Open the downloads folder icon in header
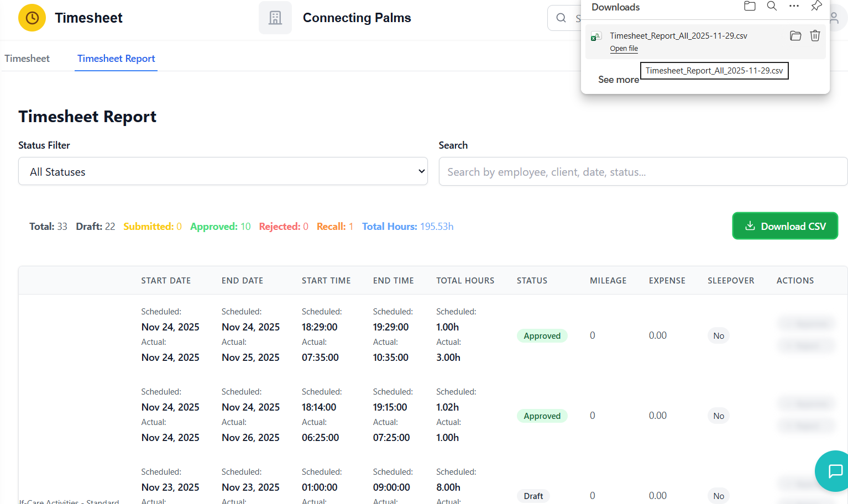The image size is (848, 504). [x=750, y=6]
